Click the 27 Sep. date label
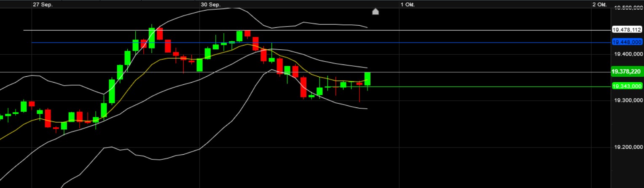The width and height of the screenshot is (644, 188). pyautogui.click(x=43, y=4)
